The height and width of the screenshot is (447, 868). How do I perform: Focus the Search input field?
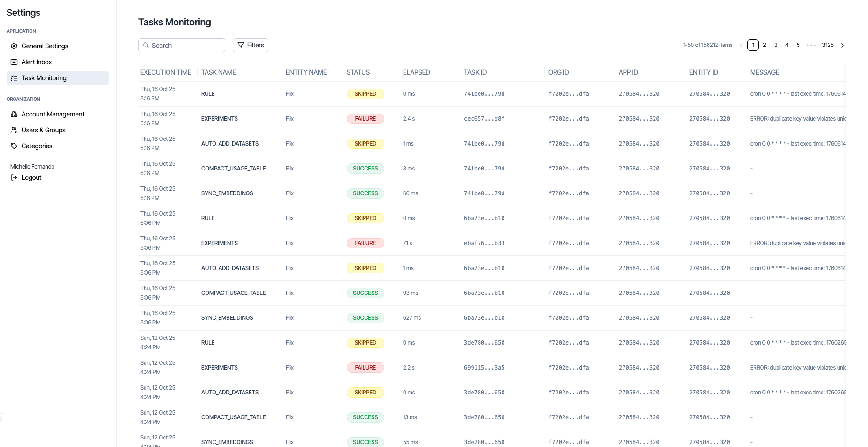click(x=186, y=45)
